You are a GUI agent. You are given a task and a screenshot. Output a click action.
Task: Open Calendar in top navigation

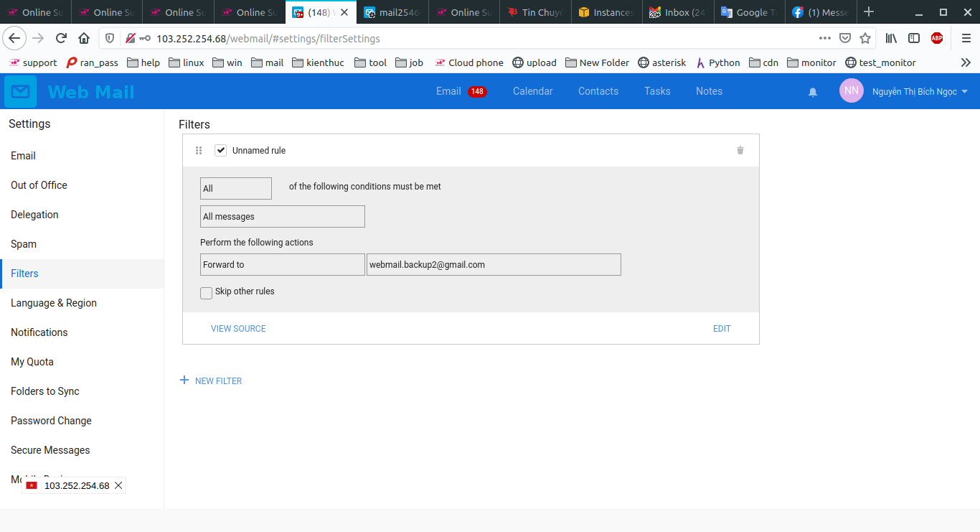[532, 91]
